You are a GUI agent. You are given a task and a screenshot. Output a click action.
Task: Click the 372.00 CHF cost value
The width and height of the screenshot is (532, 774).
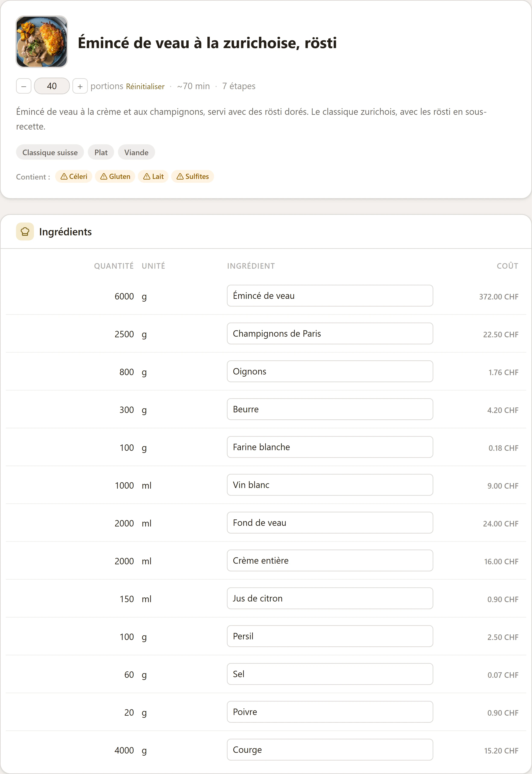[x=499, y=297]
